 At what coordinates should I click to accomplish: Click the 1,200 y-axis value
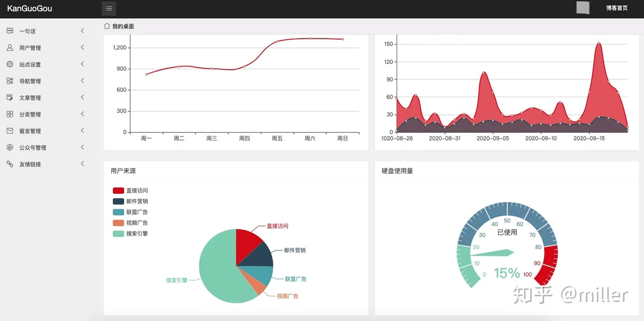(x=120, y=48)
